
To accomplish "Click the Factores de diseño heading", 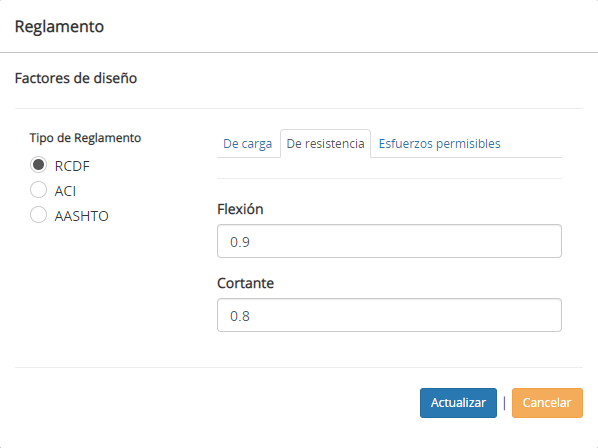I will click(x=76, y=78).
